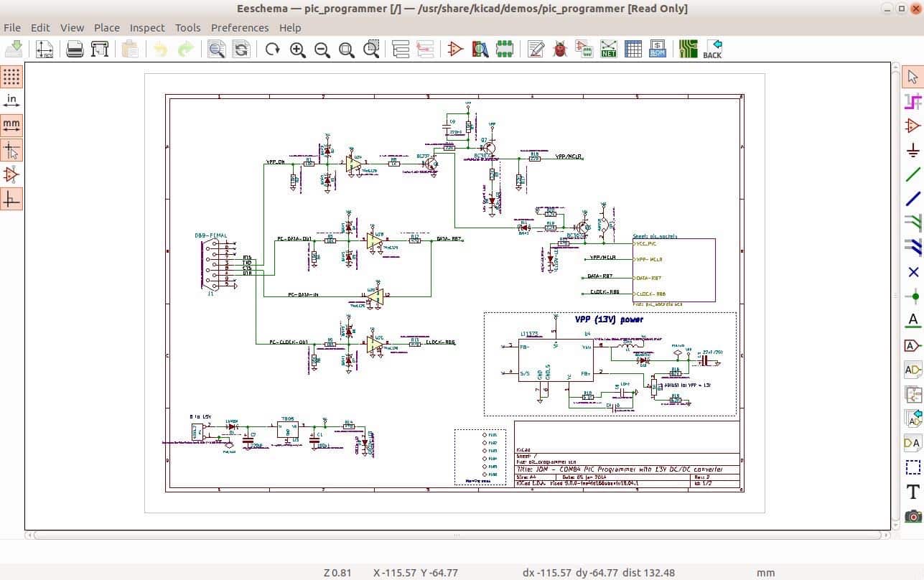Select Place net label tool

(x=913, y=321)
